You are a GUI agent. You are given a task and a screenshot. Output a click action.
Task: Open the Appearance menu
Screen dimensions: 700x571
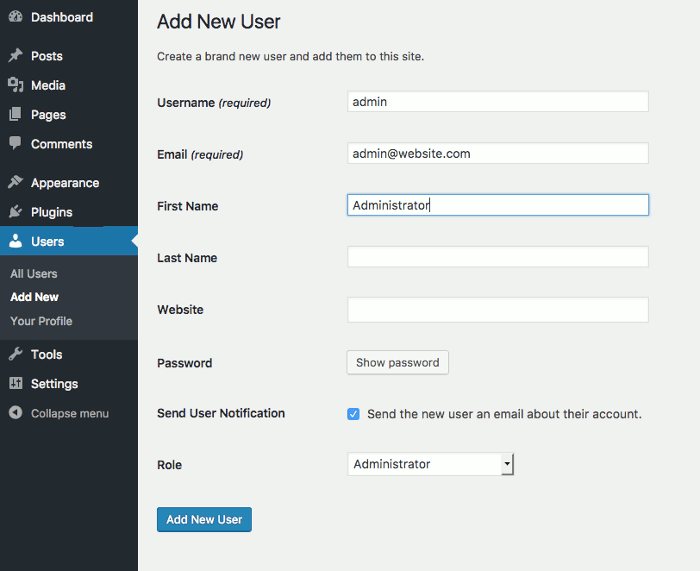tap(65, 183)
